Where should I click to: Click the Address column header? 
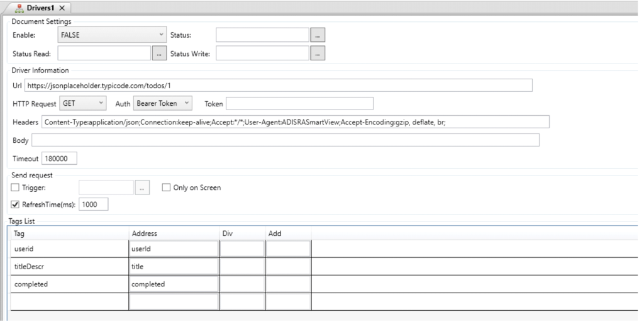coord(173,233)
